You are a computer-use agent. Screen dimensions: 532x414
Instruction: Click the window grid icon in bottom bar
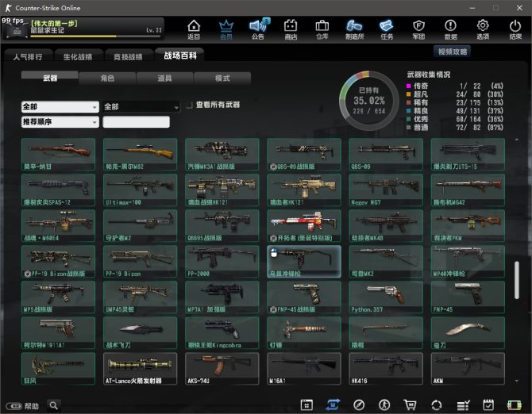click(306, 404)
